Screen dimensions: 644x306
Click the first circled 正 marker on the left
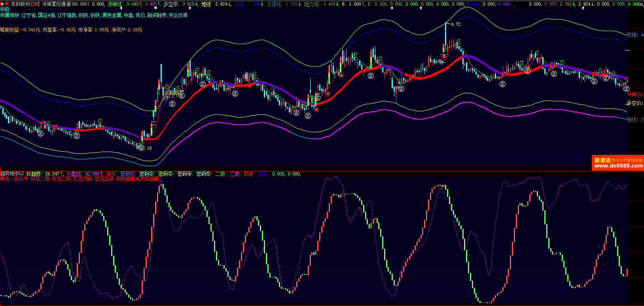(40, 133)
